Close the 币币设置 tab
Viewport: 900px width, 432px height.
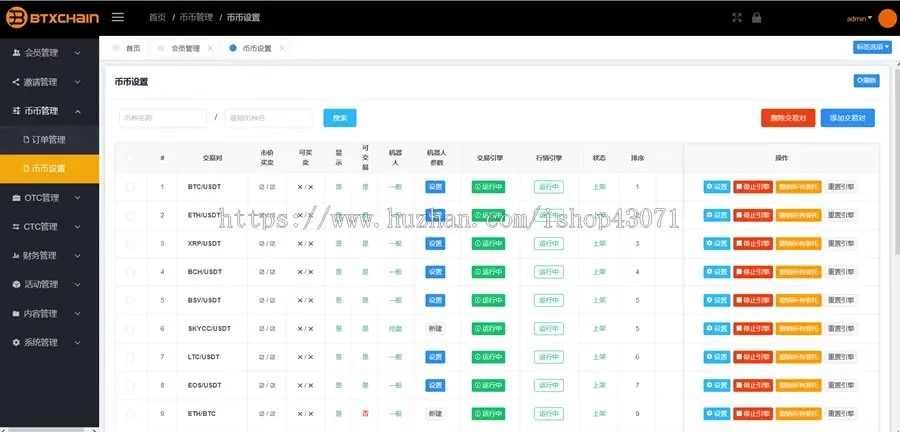pos(282,48)
